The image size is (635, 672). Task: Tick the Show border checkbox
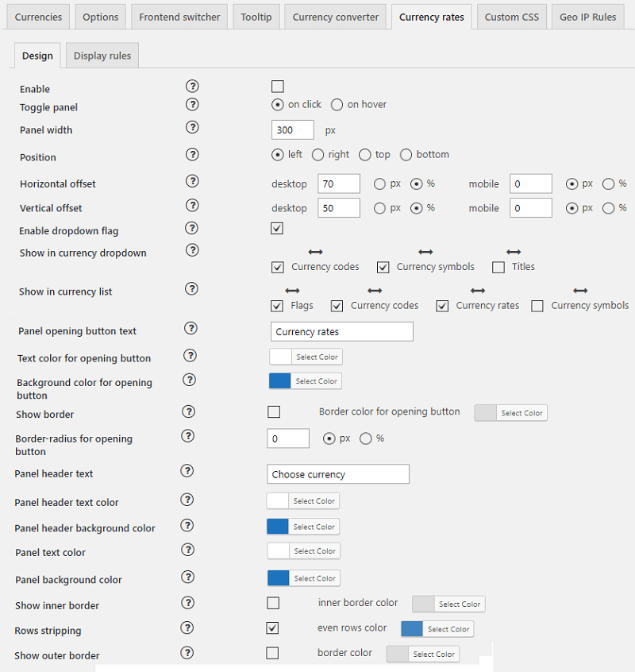pos(274,411)
